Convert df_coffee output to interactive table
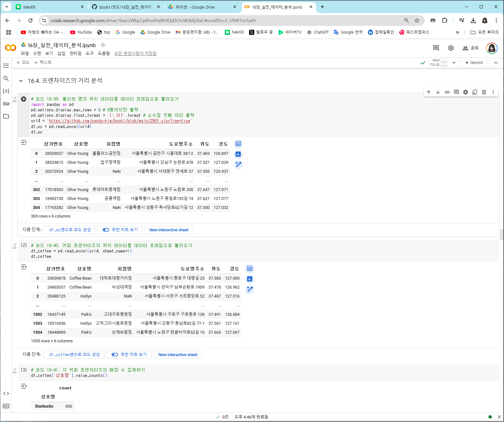 [250, 268]
